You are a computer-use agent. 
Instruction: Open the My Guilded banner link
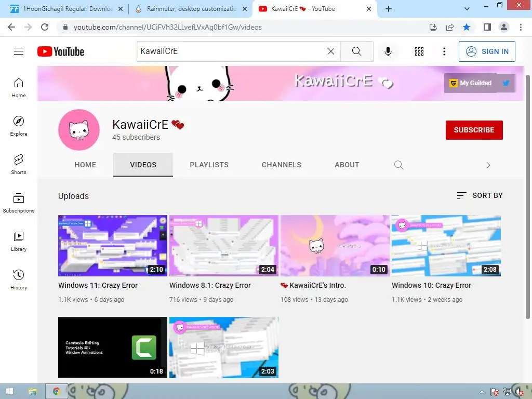click(x=471, y=83)
